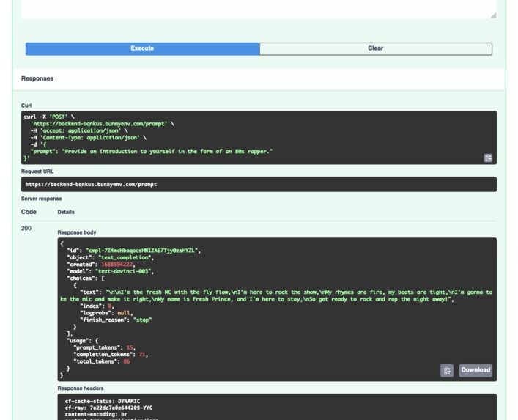This screenshot has height=420, width=518.
Task: Click the curl -X 'POST' line
Action: (49, 117)
